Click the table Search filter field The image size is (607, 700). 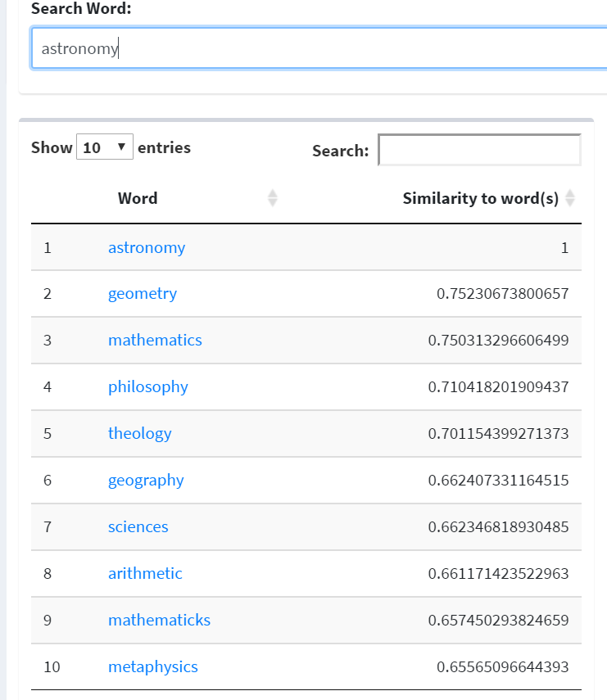(479, 151)
